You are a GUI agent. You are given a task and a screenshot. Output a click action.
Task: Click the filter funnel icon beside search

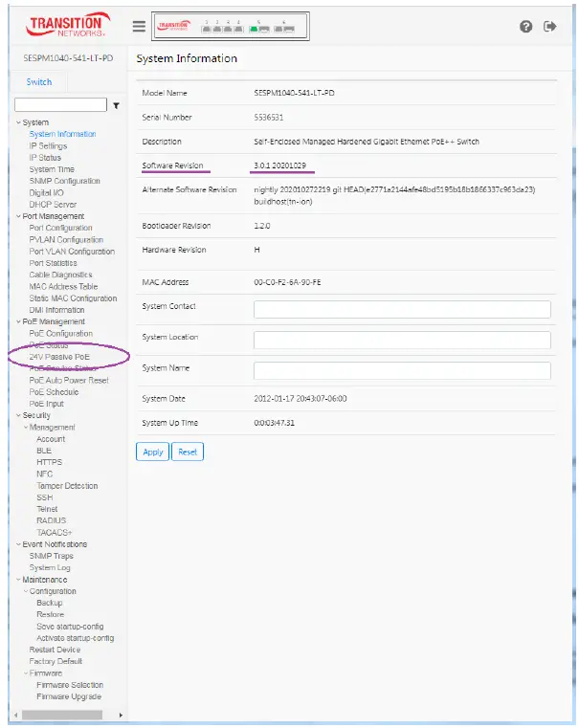click(x=116, y=106)
